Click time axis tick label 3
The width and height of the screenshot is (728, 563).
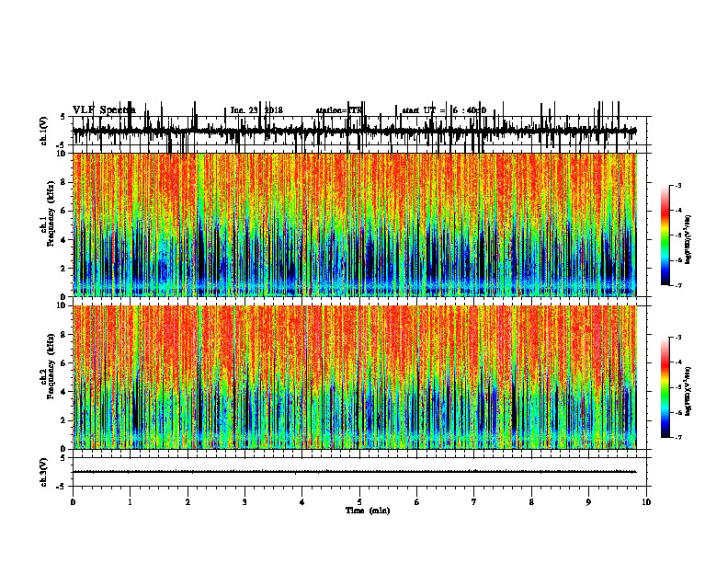click(245, 502)
